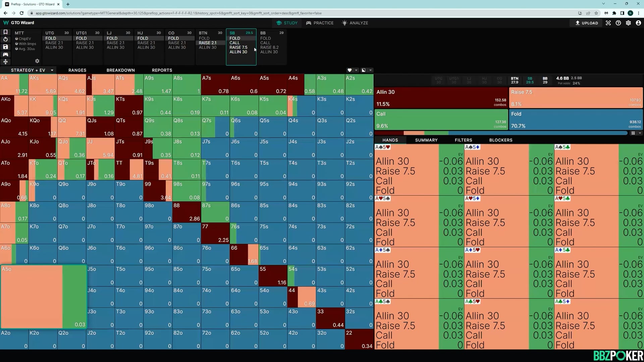
Task: Toggle the contrast view icon above matrix
Action: [364, 70]
